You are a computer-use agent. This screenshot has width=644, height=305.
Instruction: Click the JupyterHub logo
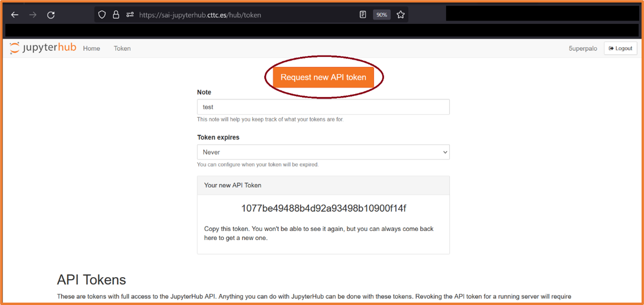tap(43, 48)
